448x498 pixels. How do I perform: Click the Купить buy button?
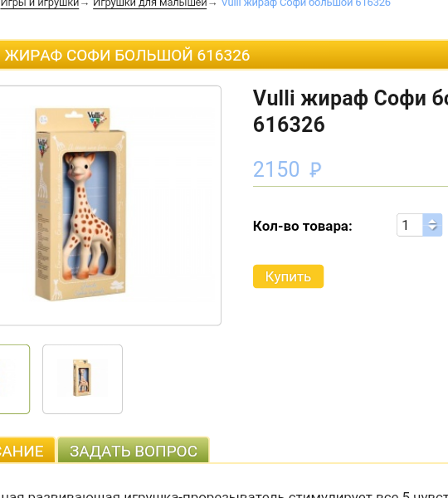(x=288, y=276)
